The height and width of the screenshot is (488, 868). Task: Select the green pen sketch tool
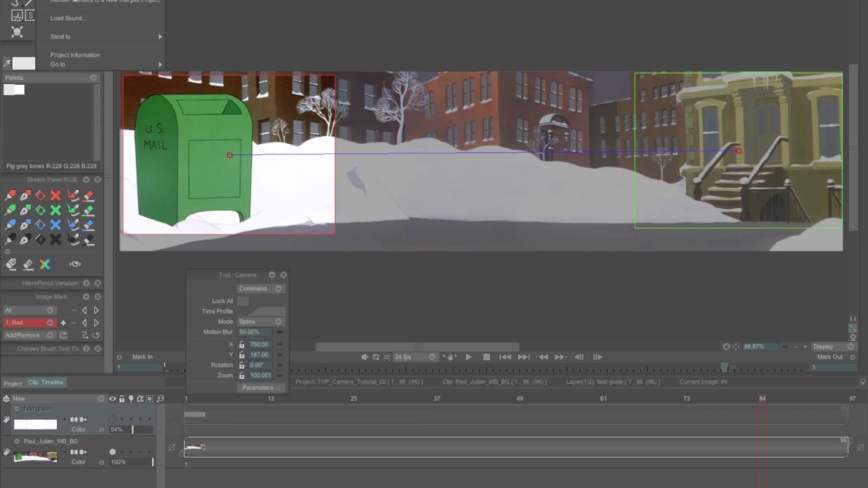25,210
